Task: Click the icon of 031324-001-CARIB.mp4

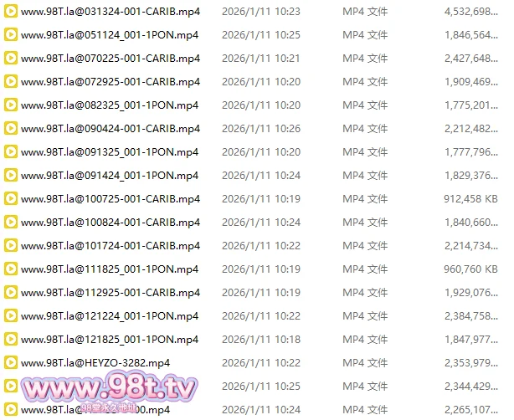Action: pos(11,12)
